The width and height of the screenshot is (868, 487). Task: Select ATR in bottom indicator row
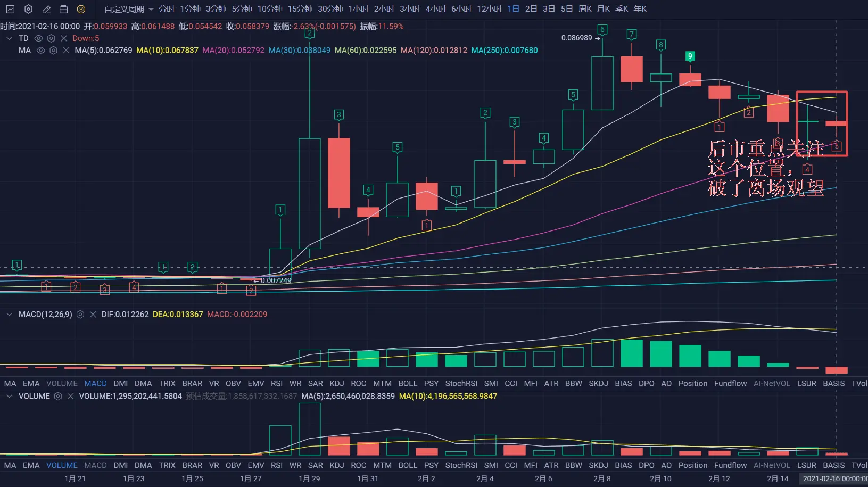[x=551, y=466]
